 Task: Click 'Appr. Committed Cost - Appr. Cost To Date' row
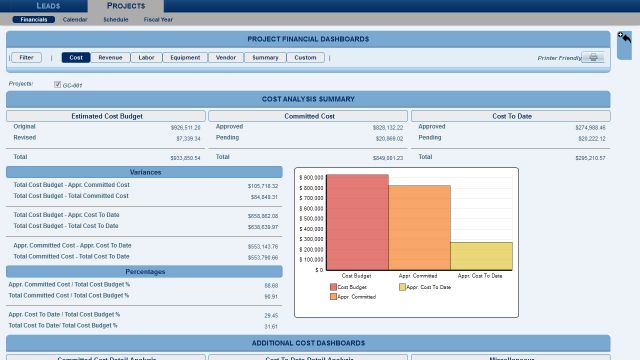pyautogui.click(x=144, y=246)
